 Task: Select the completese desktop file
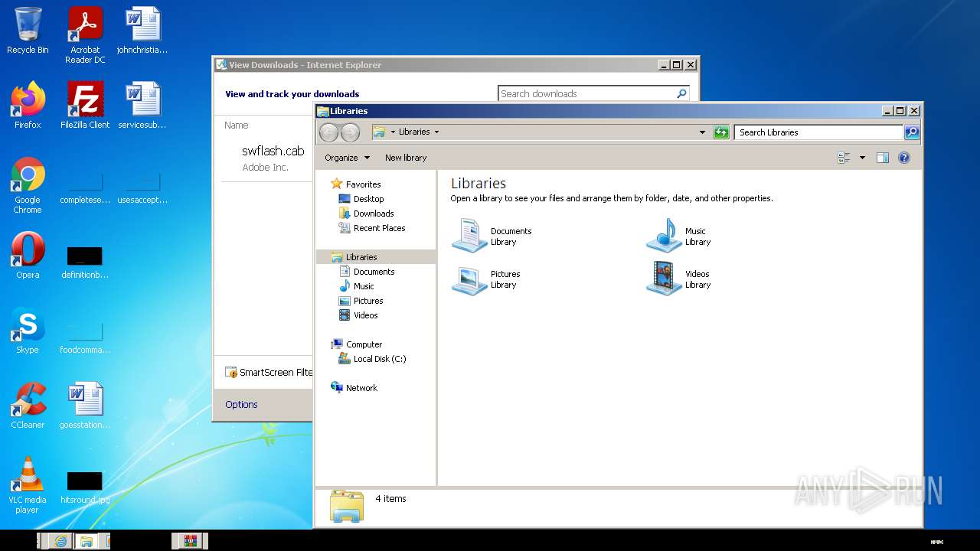(85, 187)
